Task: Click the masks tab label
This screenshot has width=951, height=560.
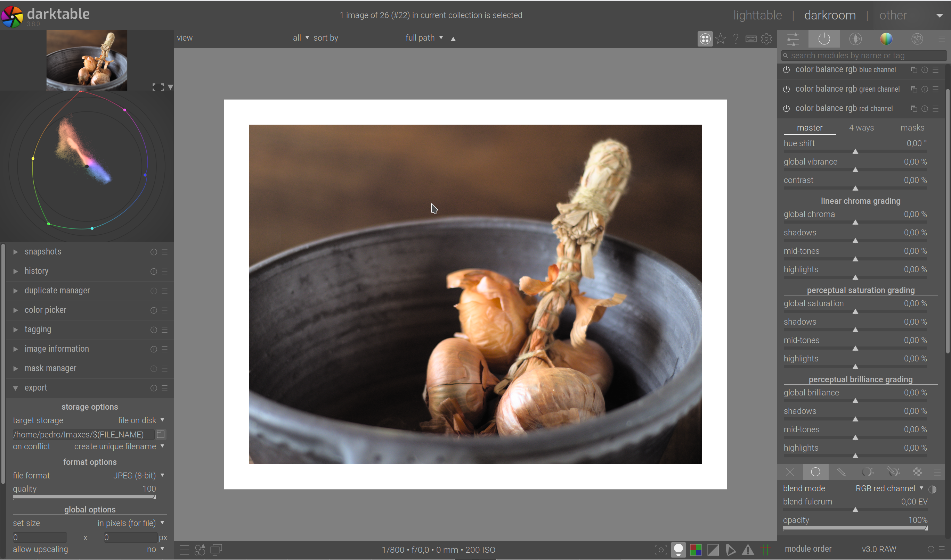Action: 912,128
